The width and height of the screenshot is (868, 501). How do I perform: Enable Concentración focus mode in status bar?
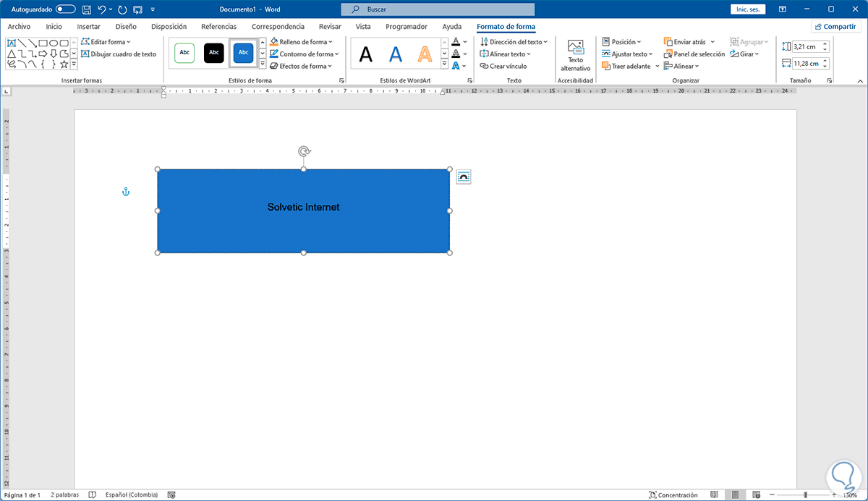coord(673,495)
